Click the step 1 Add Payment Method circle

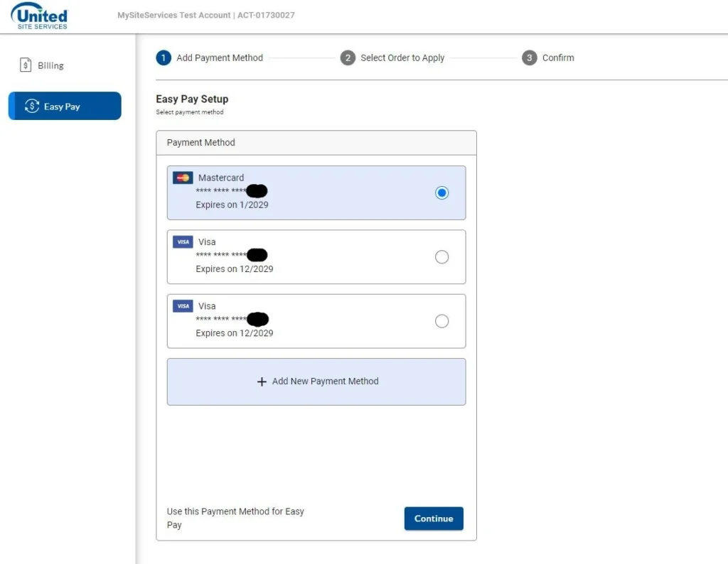(x=163, y=58)
